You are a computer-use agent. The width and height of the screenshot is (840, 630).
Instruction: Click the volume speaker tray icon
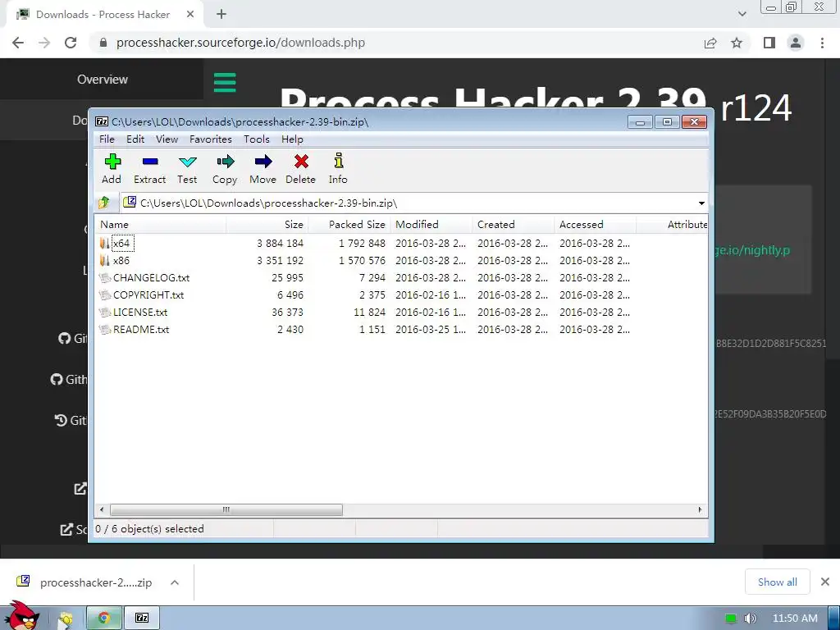click(751, 619)
